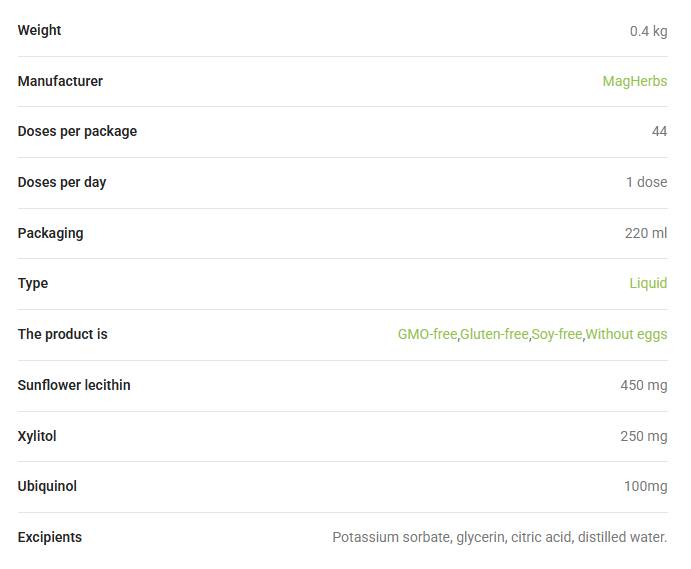Click the Sunflower lecithin label
691x569 pixels.
[74, 385]
